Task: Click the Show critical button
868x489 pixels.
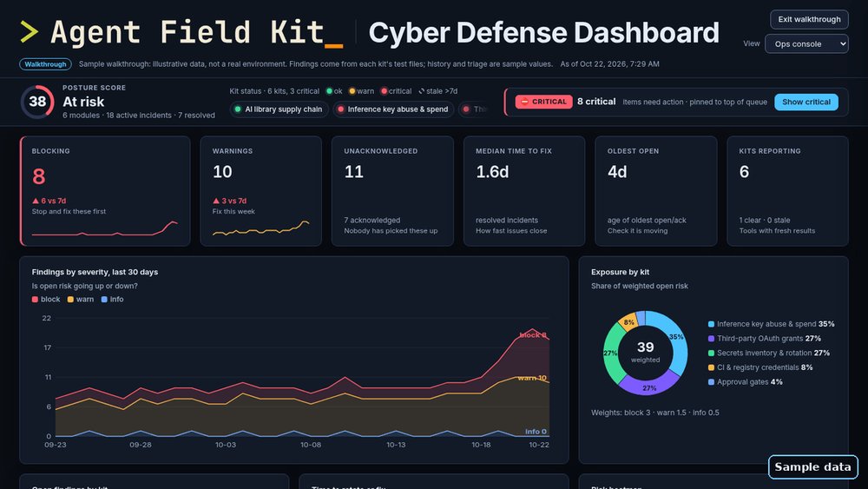Action: pos(806,102)
